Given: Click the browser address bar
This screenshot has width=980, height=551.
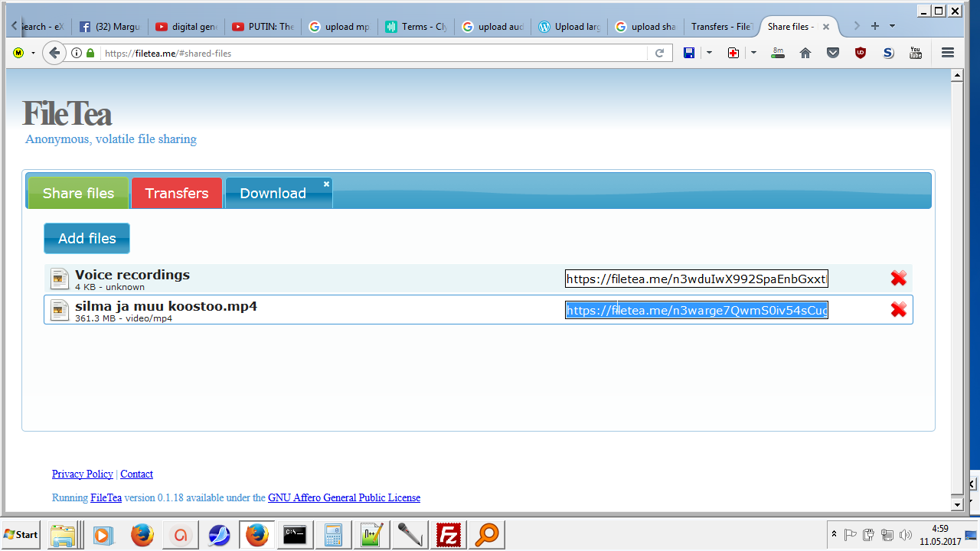Looking at the screenshot, I should [x=375, y=54].
